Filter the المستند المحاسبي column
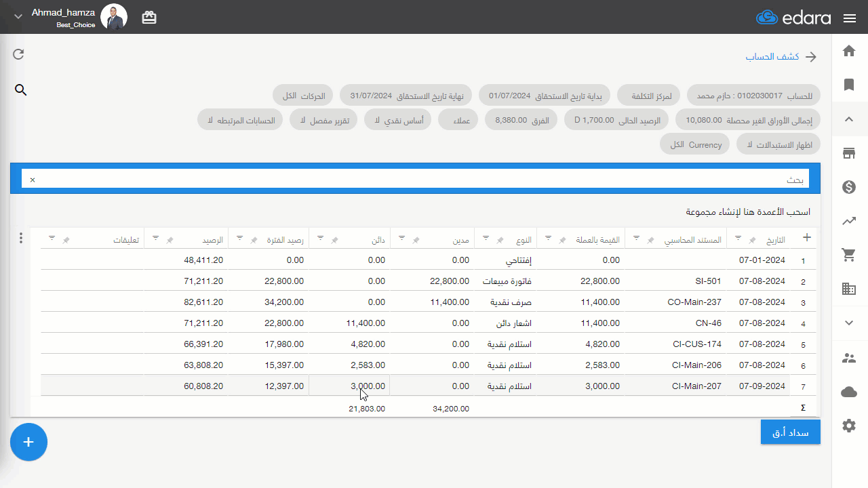 tap(637, 238)
